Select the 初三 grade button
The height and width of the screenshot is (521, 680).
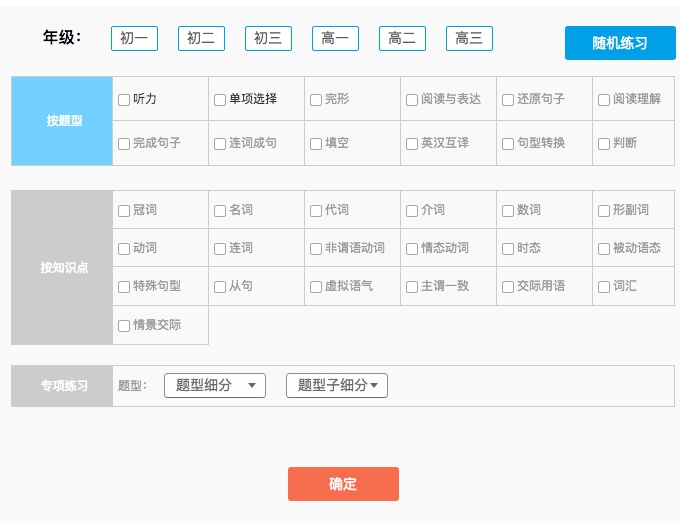pyautogui.click(x=268, y=39)
